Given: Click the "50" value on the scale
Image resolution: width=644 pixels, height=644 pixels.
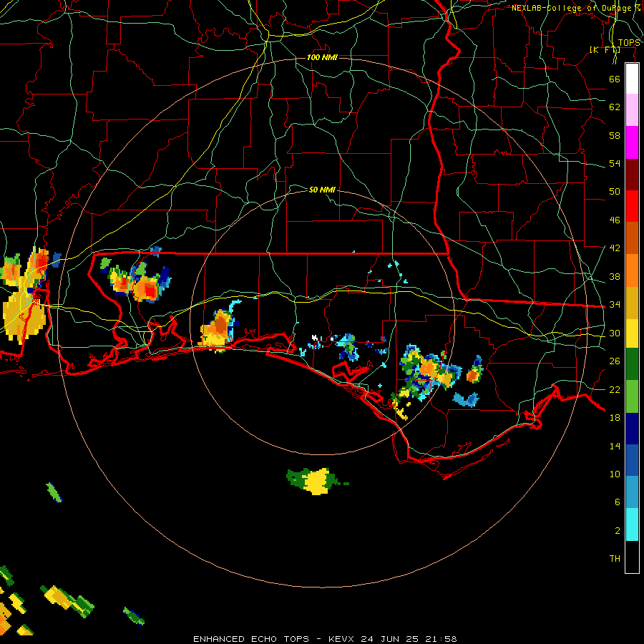Looking at the screenshot, I should coord(615,192).
